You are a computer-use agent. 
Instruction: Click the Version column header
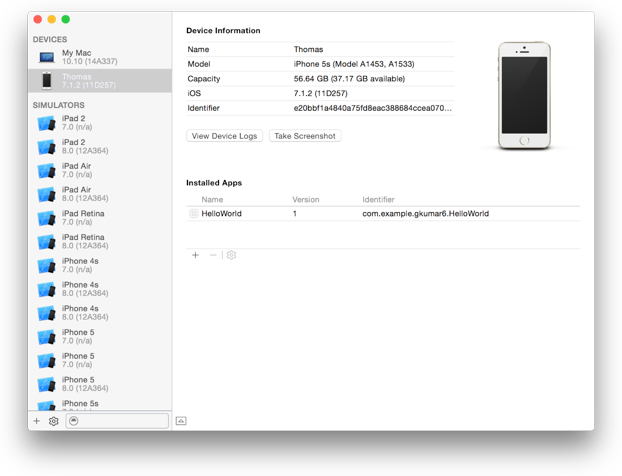pos(306,200)
